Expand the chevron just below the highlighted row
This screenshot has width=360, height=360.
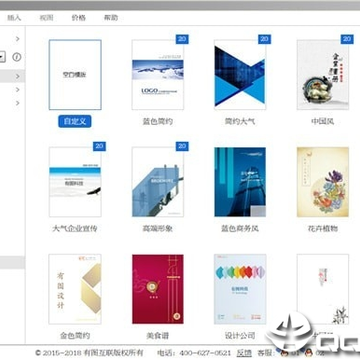(17, 90)
